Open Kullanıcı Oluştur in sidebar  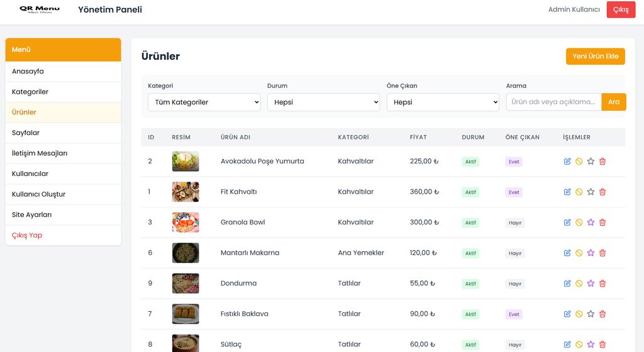[64, 194]
